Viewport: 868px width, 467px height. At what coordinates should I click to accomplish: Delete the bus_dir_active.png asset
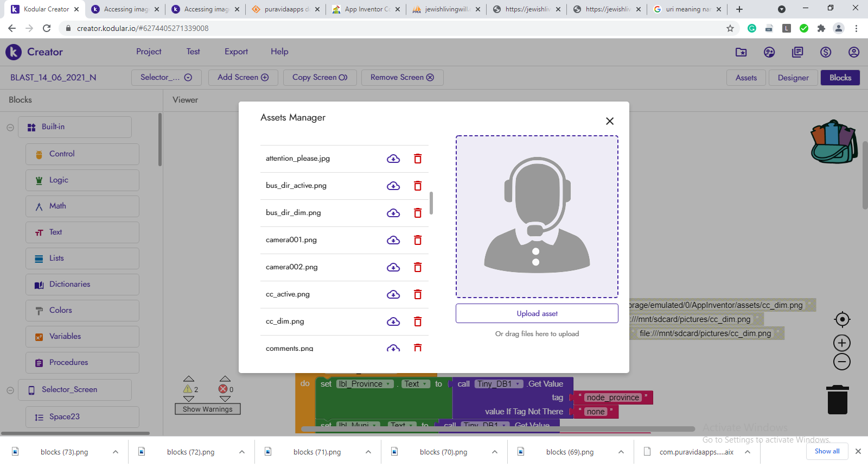pyautogui.click(x=418, y=186)
